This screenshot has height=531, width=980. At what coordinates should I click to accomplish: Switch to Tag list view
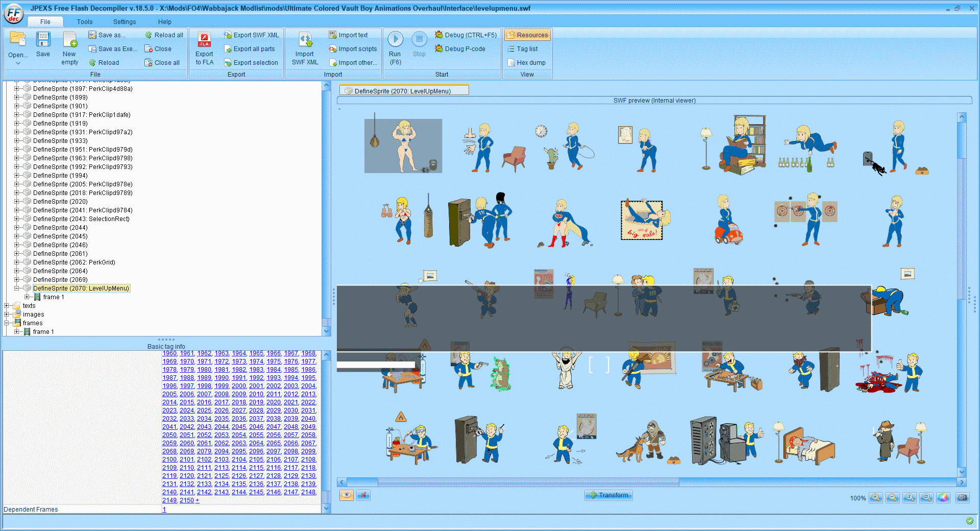coord(523,49)
